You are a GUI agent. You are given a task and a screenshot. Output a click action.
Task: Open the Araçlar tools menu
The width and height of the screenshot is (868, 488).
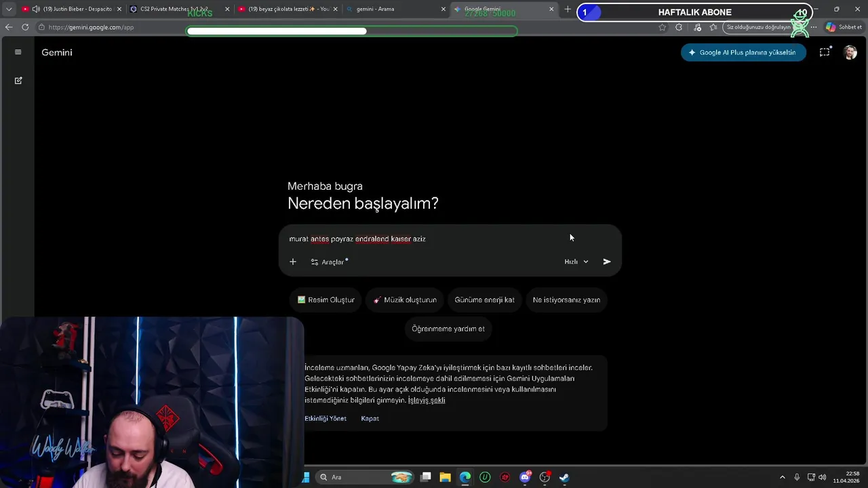(330, 262)
